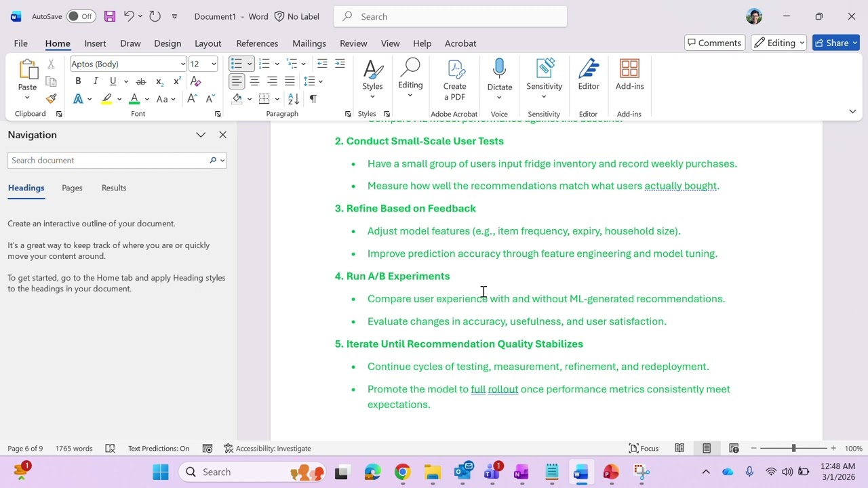868x488 pixels.
Task: Align the paragraph to the right
Action: pos(272,81)
